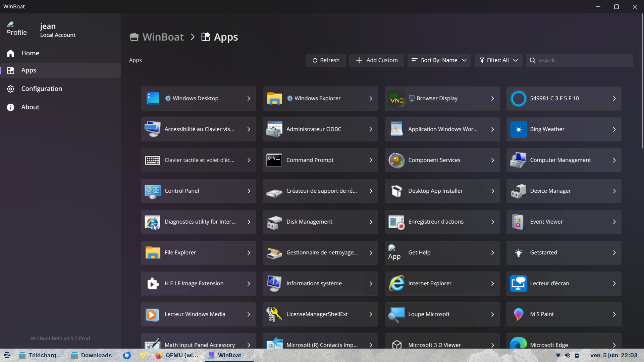Click the Informations système icon
The image size is (644, 362).
pyautogui.click(x=274, y=284)
